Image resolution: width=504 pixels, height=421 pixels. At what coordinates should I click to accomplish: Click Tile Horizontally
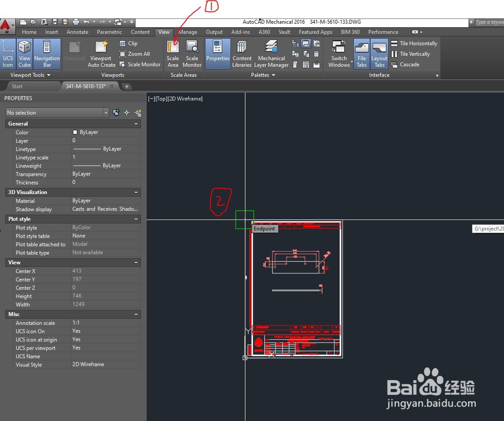[414, 43]
